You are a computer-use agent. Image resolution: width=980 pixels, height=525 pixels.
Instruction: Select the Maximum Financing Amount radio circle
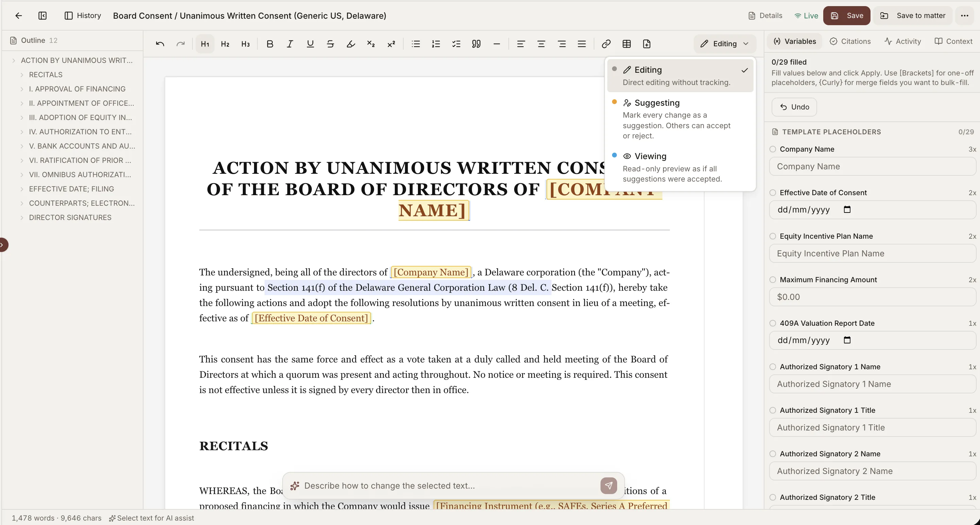773,280
